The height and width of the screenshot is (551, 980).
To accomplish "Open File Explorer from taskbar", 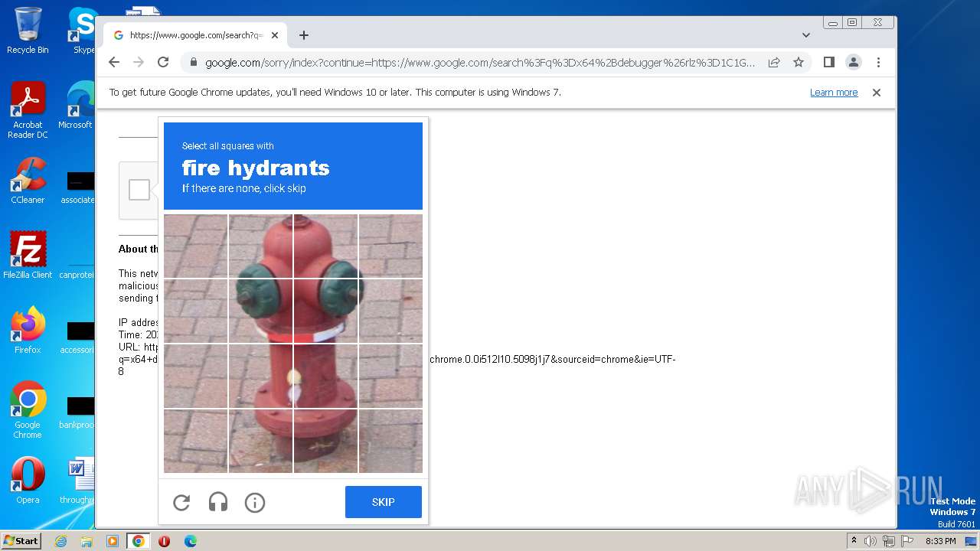I will coord(87,541).
